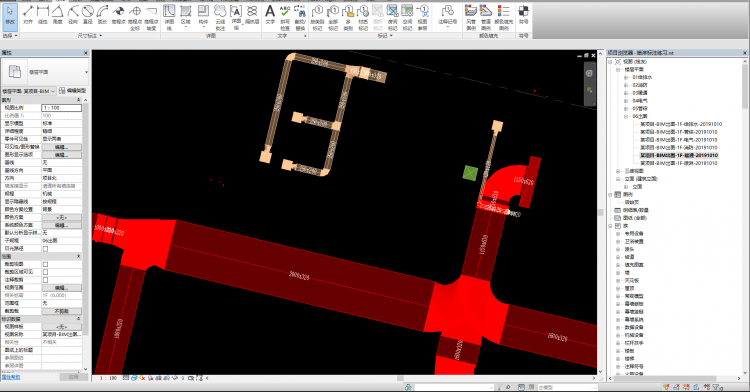Image resolution: width=750 pixels, height=392 pixels.
Task: Toggle the 日光路径 sun path checkbox
Action: click(45, 249)
